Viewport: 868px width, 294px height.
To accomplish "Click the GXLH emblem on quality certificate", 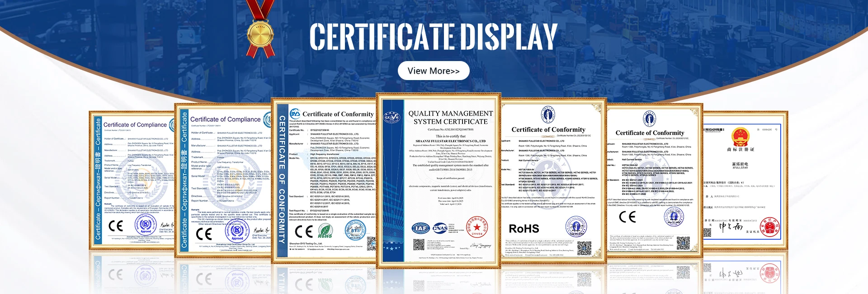I will [392, 117].
